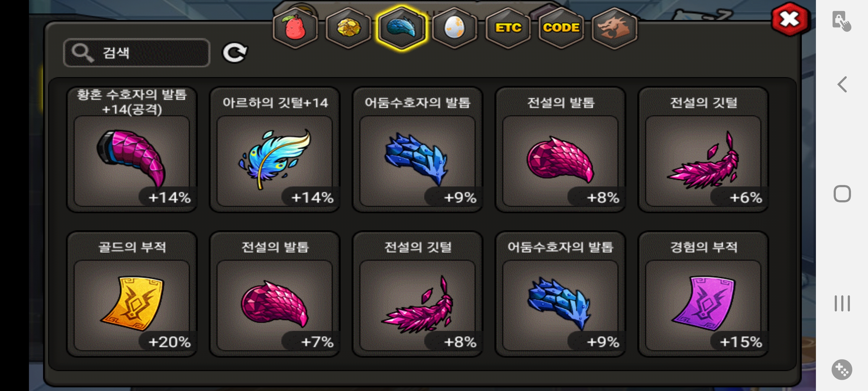This screenshot has height=391, width=868.
Task: Switch to the ETC tab
Action: point(508,28)
